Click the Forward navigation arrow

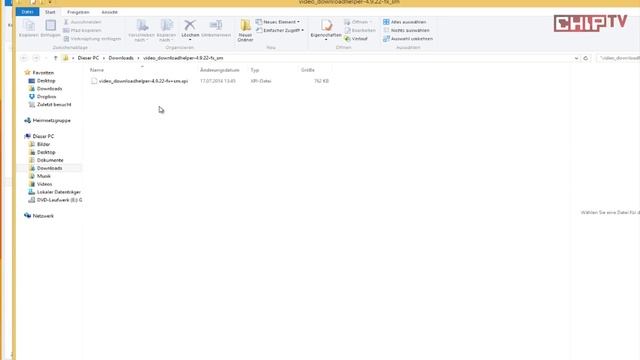coord(36,58)
